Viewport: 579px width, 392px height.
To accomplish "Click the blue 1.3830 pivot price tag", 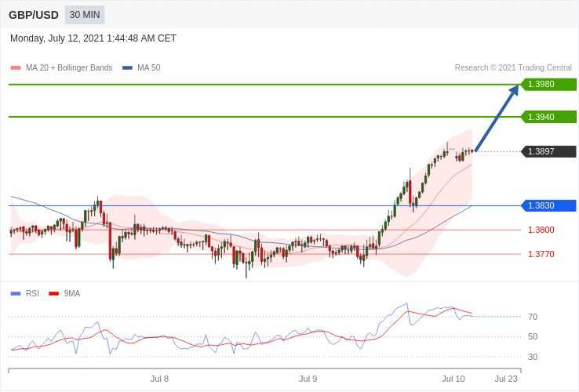I will click(549, 205).
